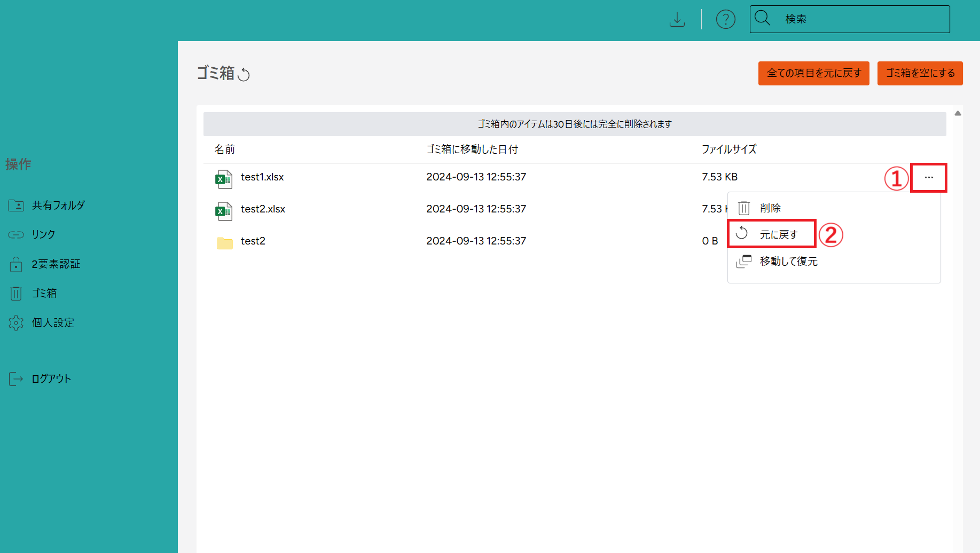Click the ゴミ箱に移動した日付 column header
980x553 pixels.
pyautogui.click(x=472, y=149)
